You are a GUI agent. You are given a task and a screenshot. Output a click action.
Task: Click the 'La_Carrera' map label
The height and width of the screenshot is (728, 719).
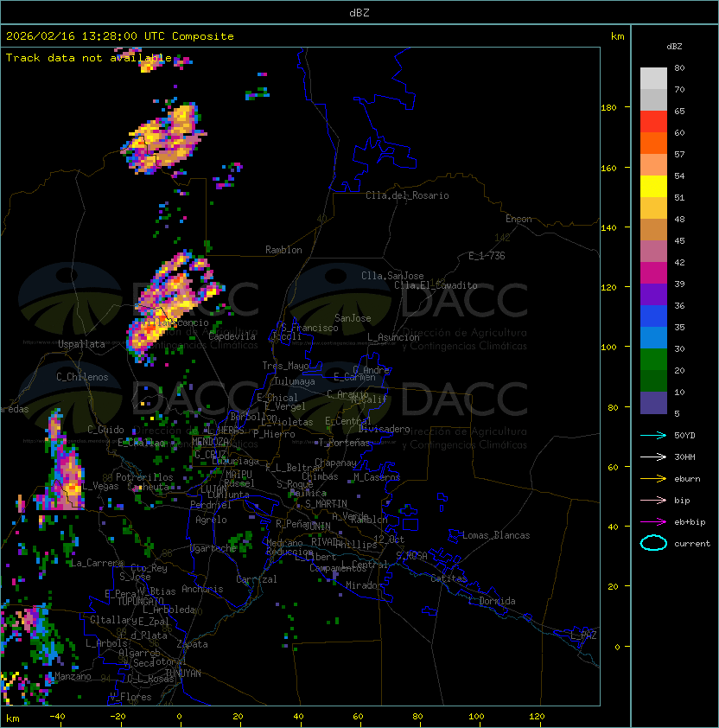[x=97, y=563]
